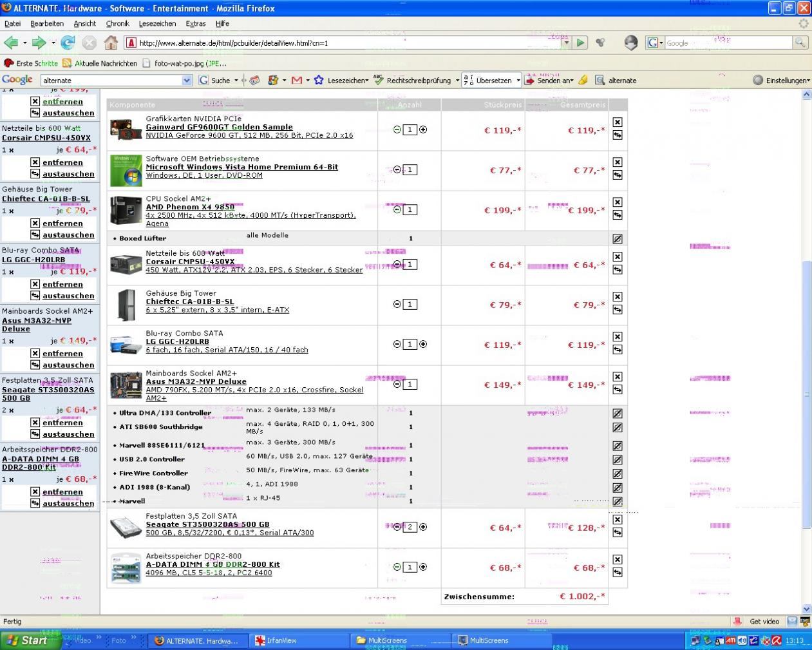This screenshot has height=650, width=812.
Task: Open the Extras menu
Action: [x=196, y=23]
